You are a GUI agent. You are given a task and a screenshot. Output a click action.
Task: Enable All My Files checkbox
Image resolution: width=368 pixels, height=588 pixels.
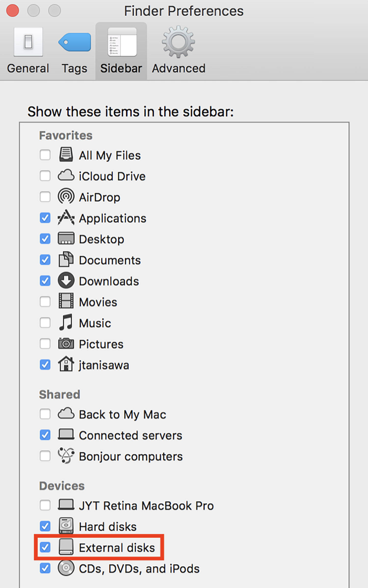pyautogui.click(x=45, y=155)
